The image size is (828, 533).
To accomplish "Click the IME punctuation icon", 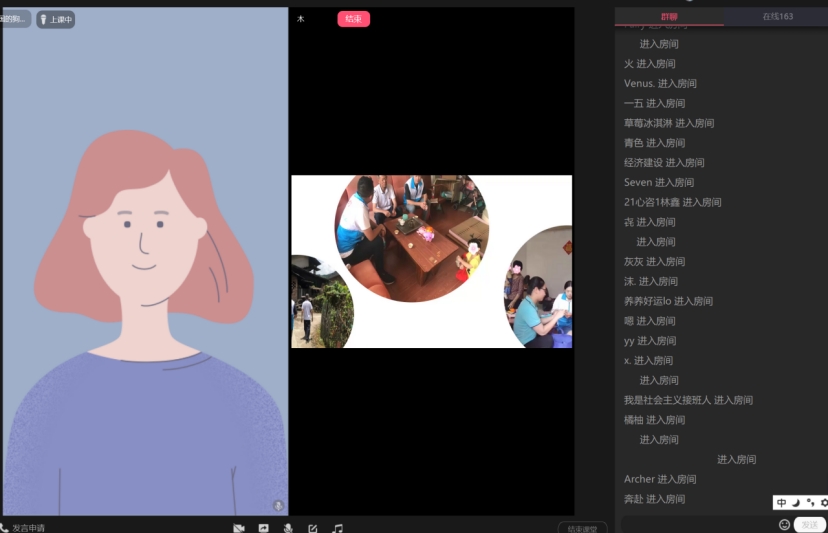I will tap(810, 503).
